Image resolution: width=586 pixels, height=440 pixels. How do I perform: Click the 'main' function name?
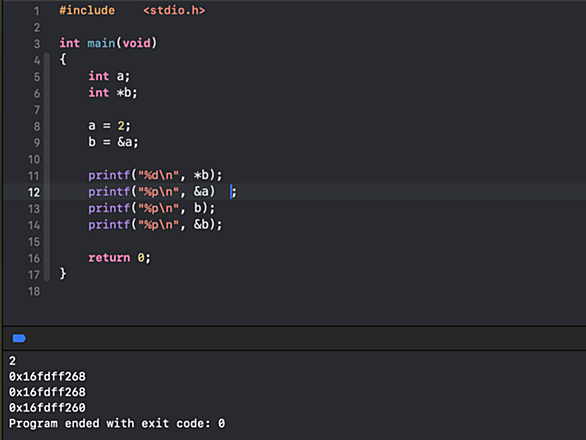[101, 43]
